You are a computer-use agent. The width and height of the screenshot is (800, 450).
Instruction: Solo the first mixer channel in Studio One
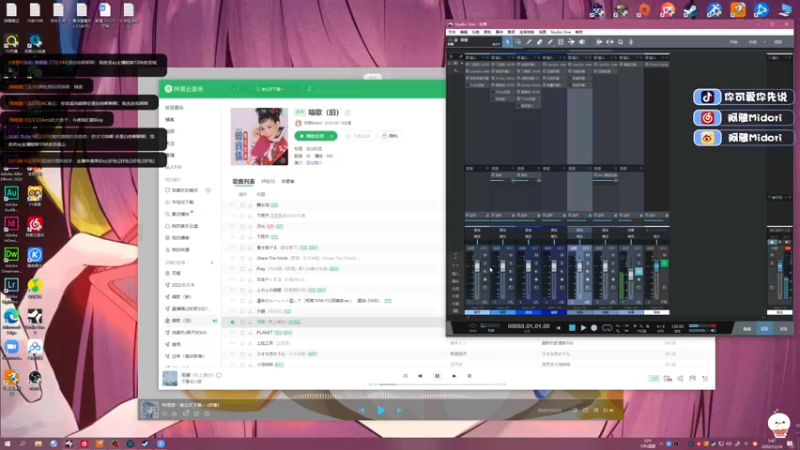tap(485, 262)
